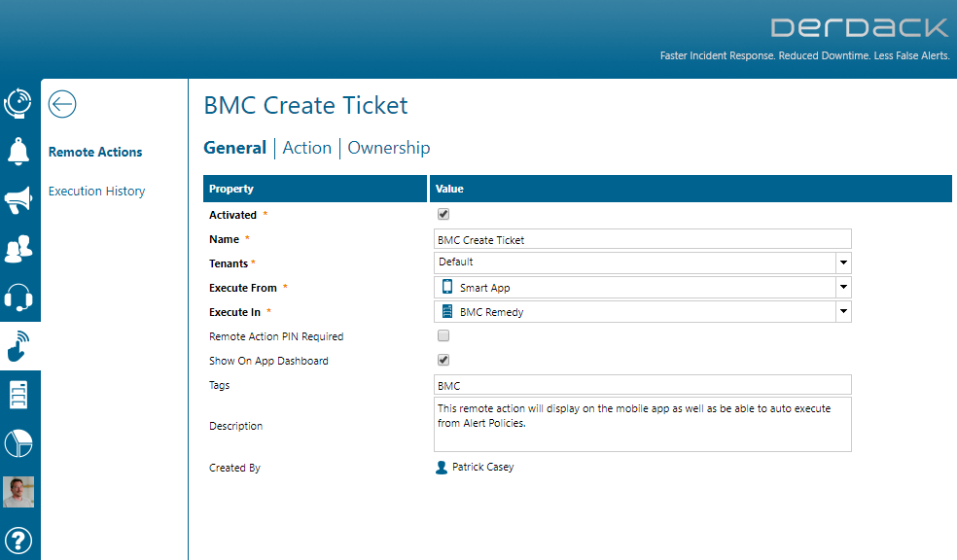
Task: Click the Execute In label
Action: point(235,312)
